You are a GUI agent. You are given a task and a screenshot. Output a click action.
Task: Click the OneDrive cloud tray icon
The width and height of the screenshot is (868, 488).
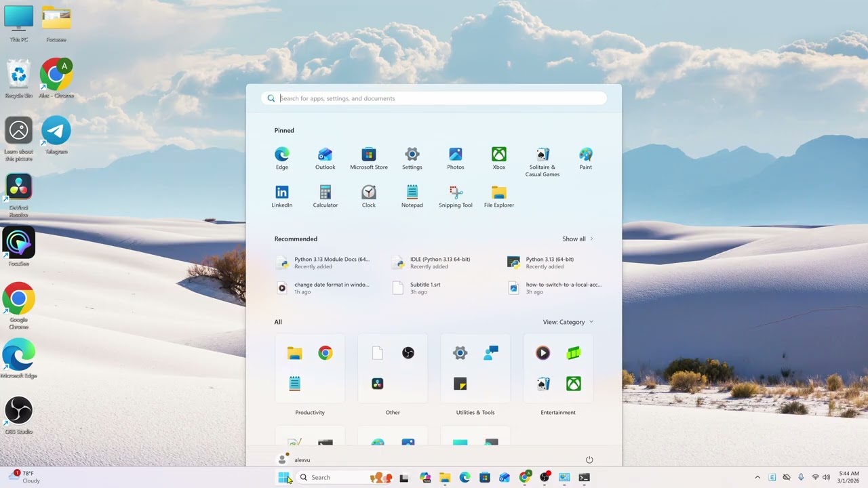coord(787,477)
